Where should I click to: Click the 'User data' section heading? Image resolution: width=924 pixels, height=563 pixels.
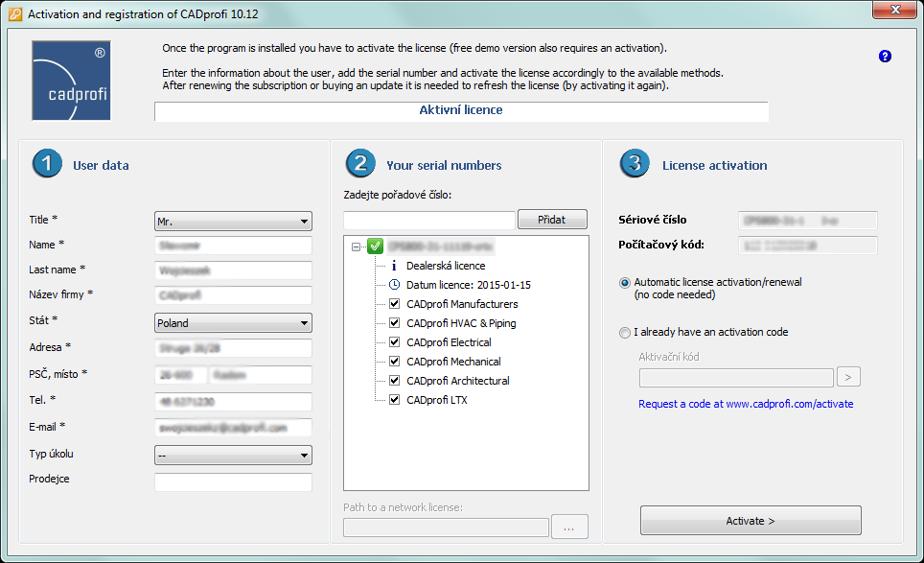tap(101, 166)
